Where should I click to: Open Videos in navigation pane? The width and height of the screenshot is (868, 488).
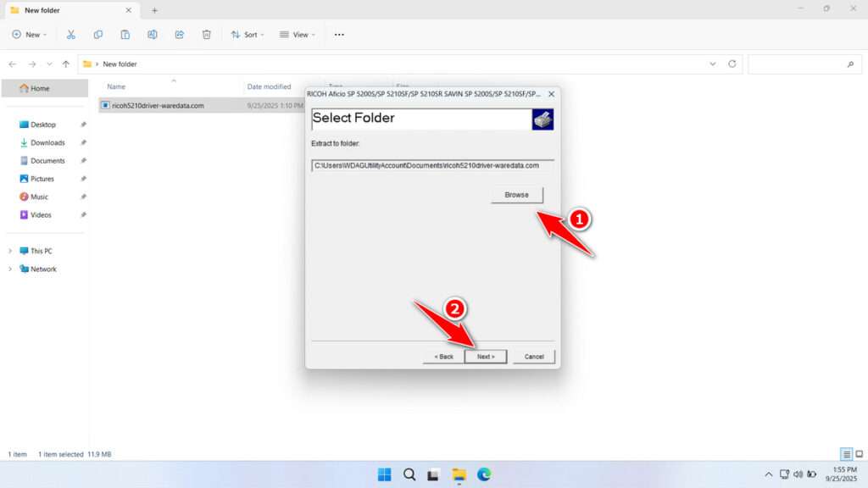coord(41,214)
